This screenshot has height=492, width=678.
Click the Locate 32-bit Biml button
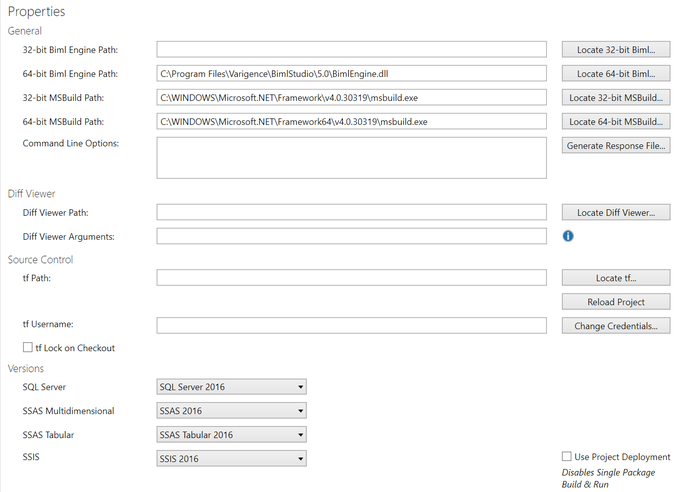tap(616, 50)
